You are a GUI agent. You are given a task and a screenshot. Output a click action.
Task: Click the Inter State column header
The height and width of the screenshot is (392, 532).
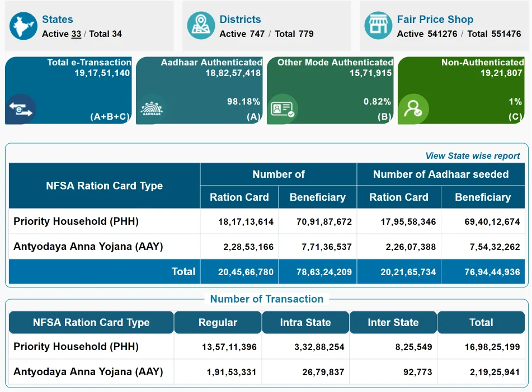tap(393, 322)
